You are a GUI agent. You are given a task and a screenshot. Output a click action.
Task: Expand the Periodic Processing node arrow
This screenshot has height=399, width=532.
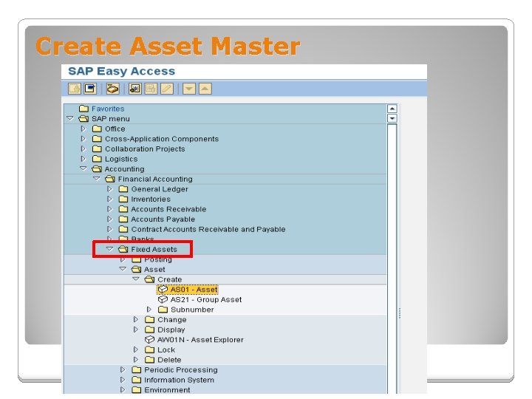point(123,370)
